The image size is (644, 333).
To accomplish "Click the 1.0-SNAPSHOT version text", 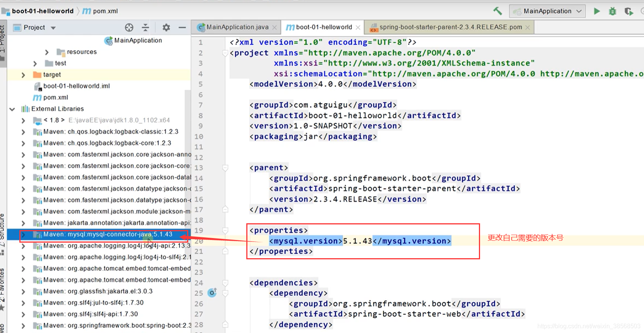I will point(323,126).
